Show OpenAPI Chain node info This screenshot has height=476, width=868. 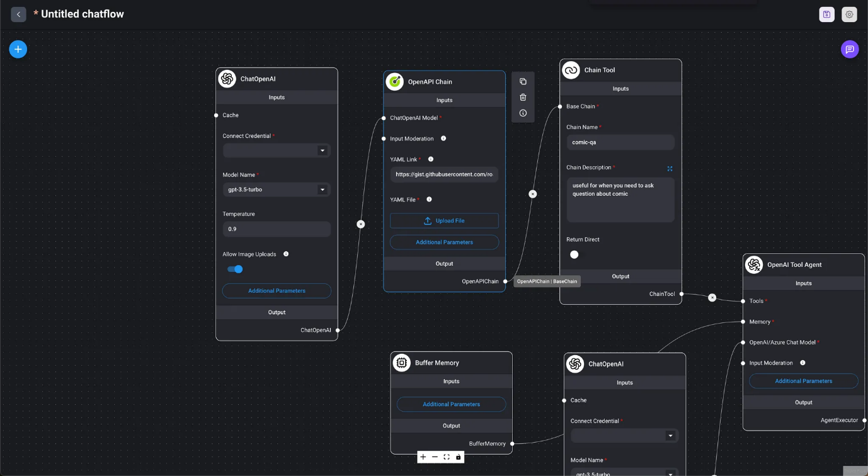point(523,113)
